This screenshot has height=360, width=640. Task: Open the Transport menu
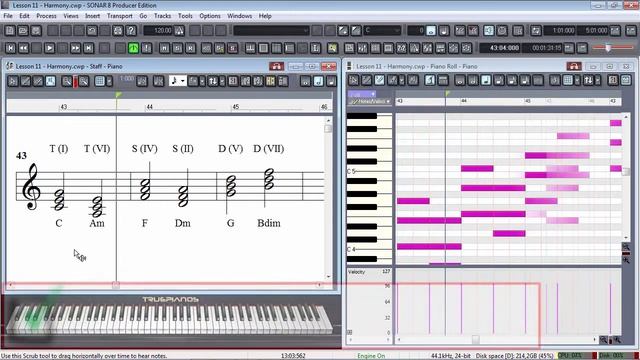120,16
